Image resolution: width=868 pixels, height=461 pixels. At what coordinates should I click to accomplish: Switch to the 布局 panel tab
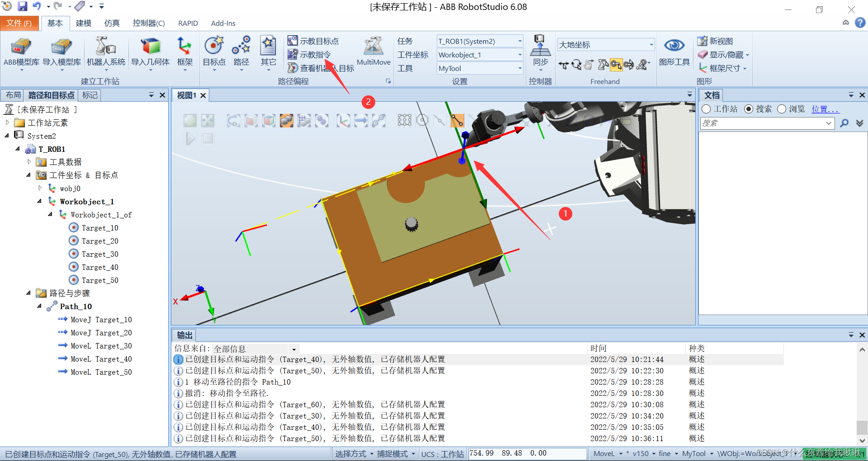tap(13, 95)
